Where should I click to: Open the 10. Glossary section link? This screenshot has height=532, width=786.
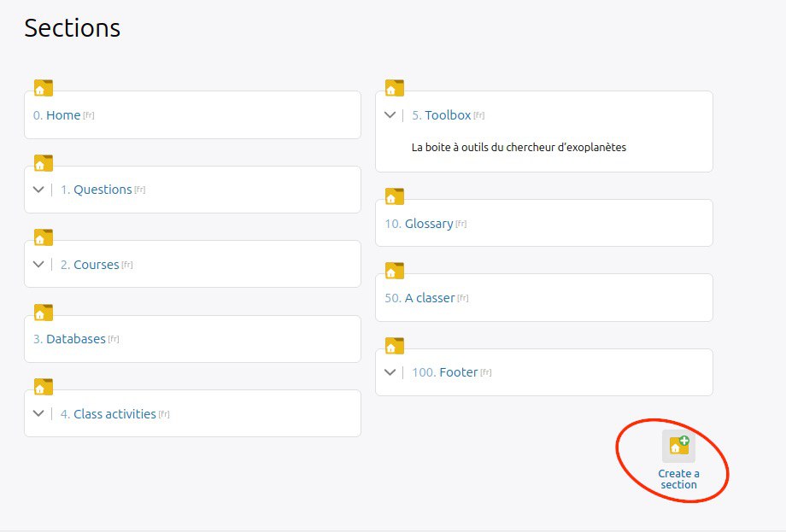point(419,224)
